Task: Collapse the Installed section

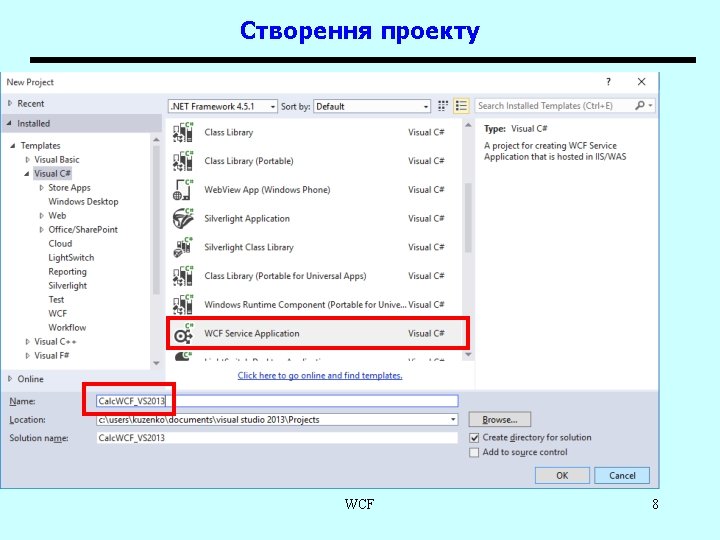Action: [x=10, y=124]
